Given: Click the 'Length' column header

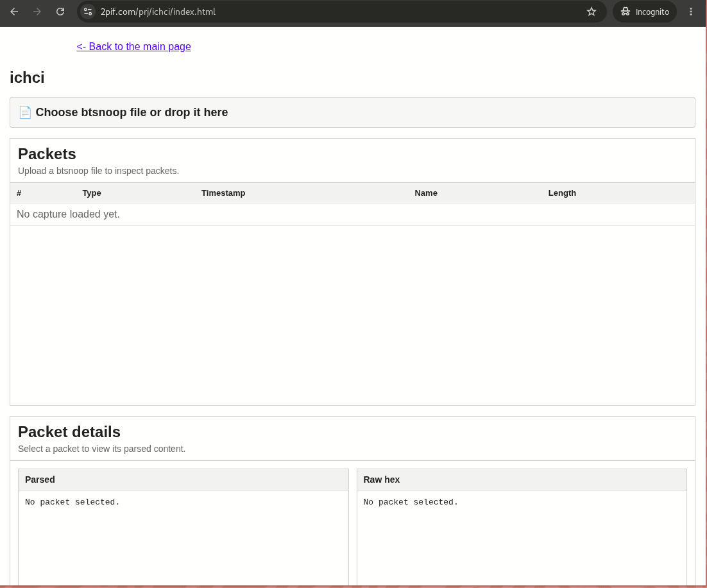Looking at the screenshot, I should pos(562,193).
